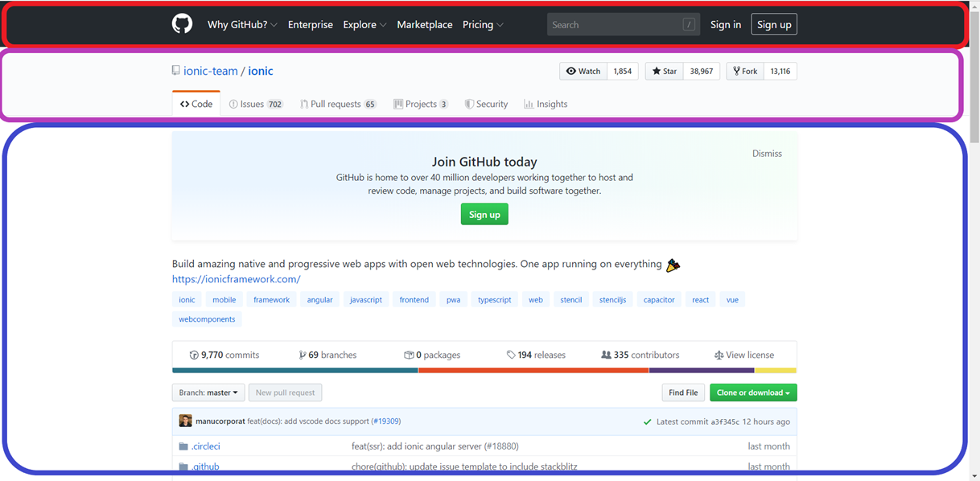Open the Security tab

[x=486, y=104]
